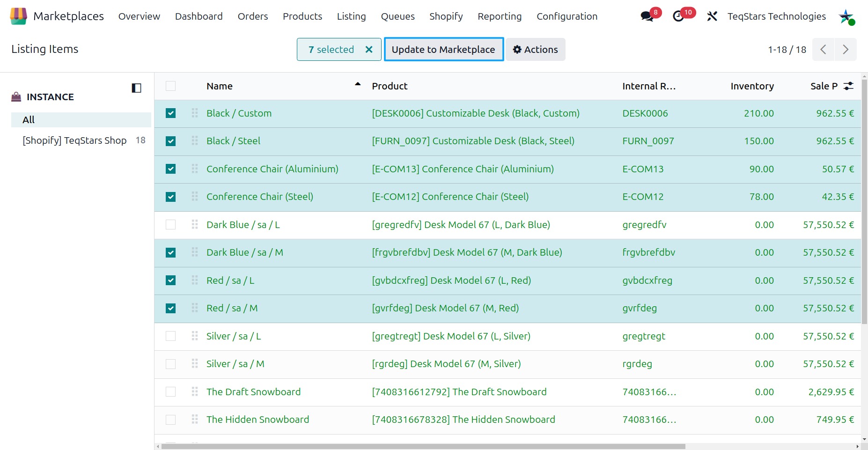The width and height of the screenshot is (868, 450).
Task: Click drag handle of Dark Blue / sa / M
Action: click(195, 252)
